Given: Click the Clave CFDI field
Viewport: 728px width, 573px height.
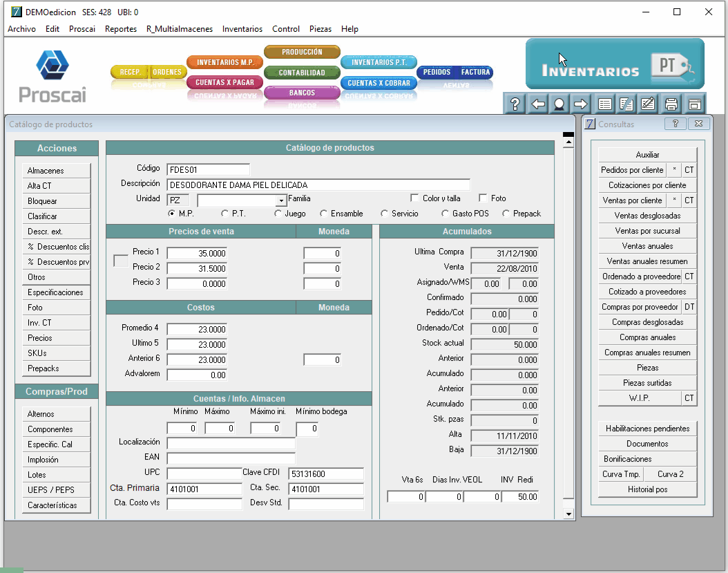Looking at the screenshot, I should click(325, 474).
